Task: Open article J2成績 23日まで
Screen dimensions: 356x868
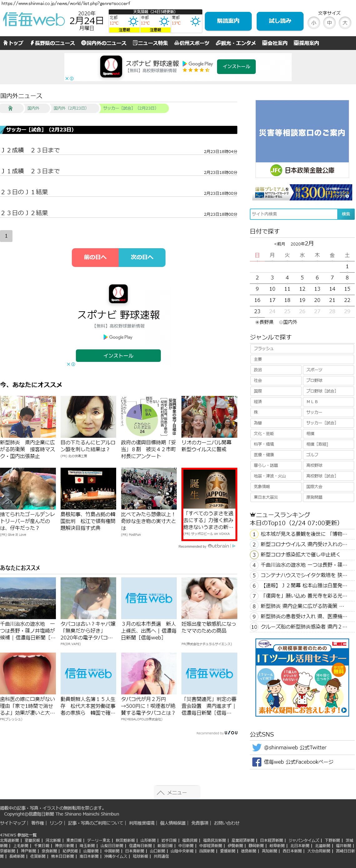Action: coord(30,150)
